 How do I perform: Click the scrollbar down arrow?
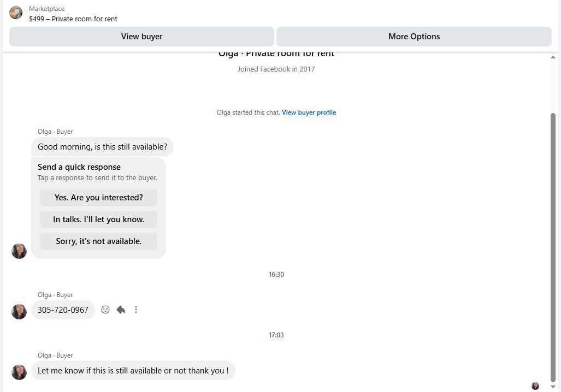[x=553, y=387]
